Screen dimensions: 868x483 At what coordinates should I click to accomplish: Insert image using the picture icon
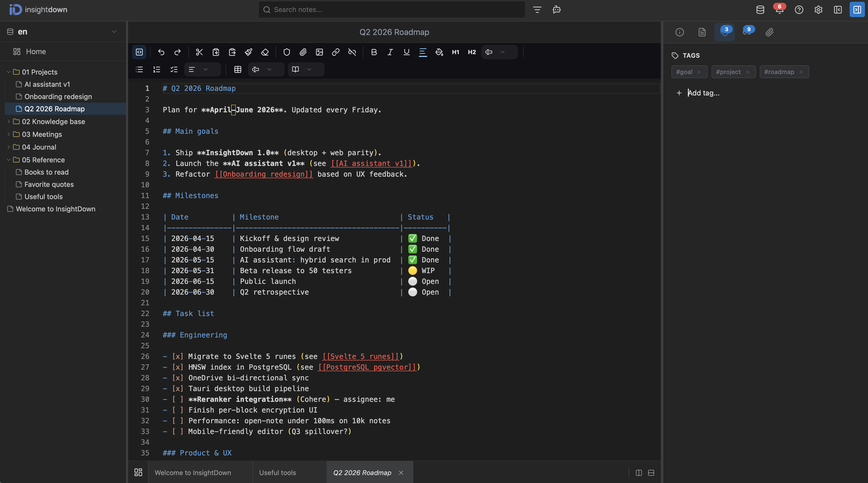coord(319,52)
